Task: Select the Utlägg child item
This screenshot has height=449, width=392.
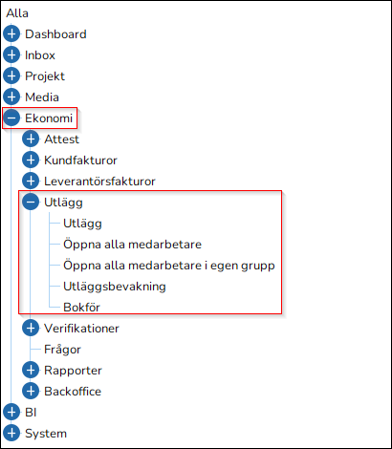Action: 82,223
